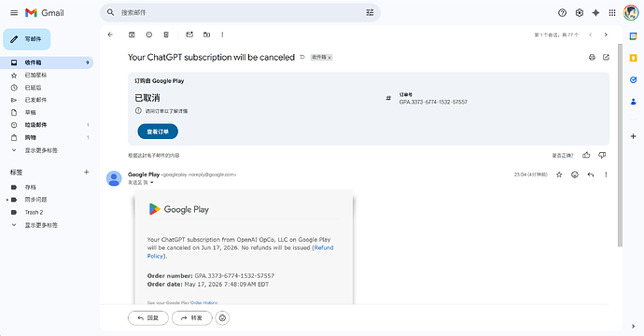The image size is (644, 336).
Task: Toggle the importance marker beside subject
Action: coord(302,57)
